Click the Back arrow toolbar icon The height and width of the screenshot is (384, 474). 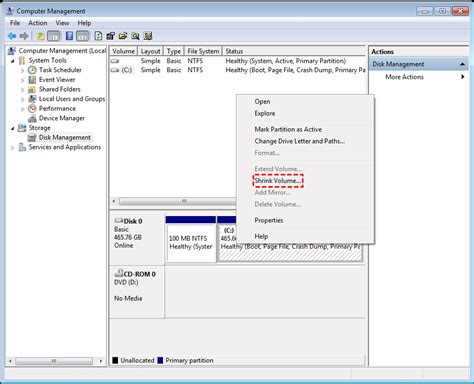(x=12, y=36)
